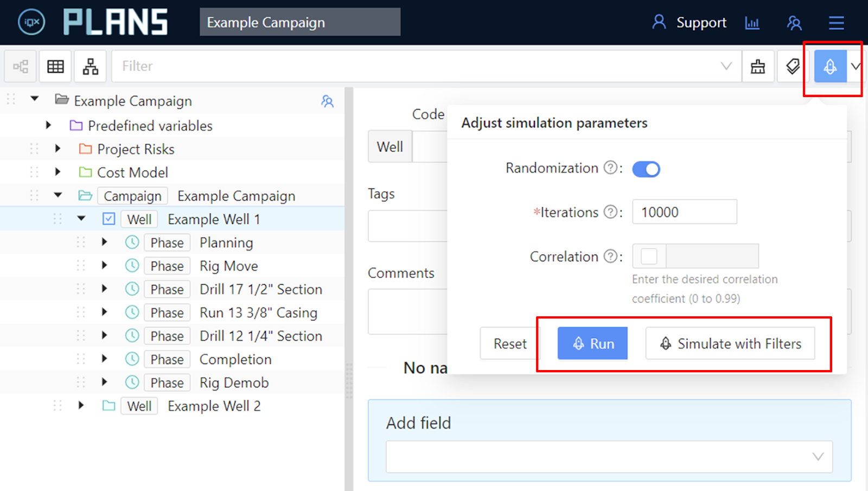The width and height of the screenshot is (868, 491).
Task: Click clock icon of Rig Move phase
Action: [132, 266]
